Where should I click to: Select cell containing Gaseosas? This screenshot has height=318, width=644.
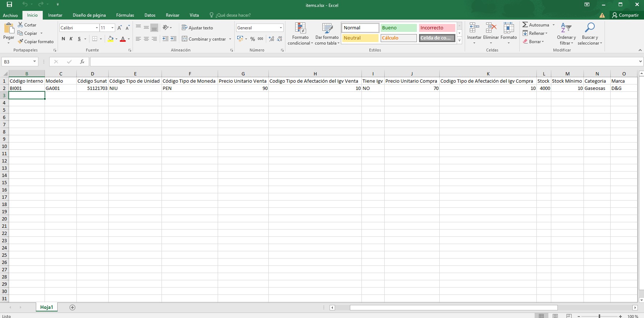pos(597,88)
